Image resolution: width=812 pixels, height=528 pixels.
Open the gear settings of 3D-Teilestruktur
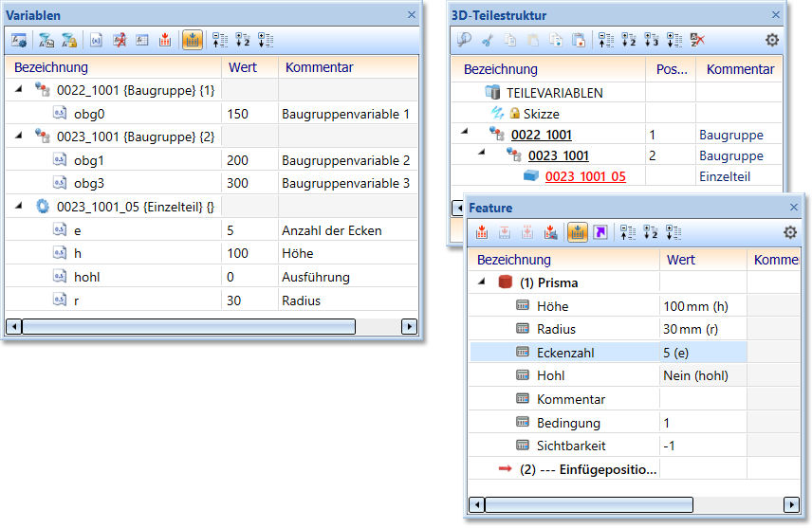(x=771, y=40)
